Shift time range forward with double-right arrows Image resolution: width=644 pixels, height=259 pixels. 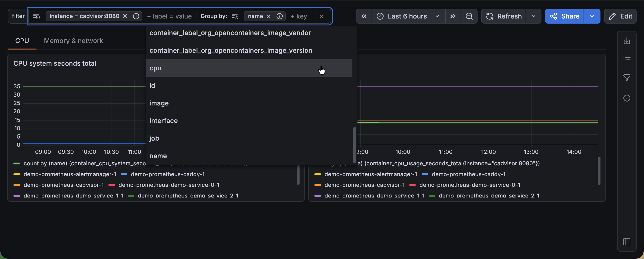pyautogui.click(x=453, y=16)
